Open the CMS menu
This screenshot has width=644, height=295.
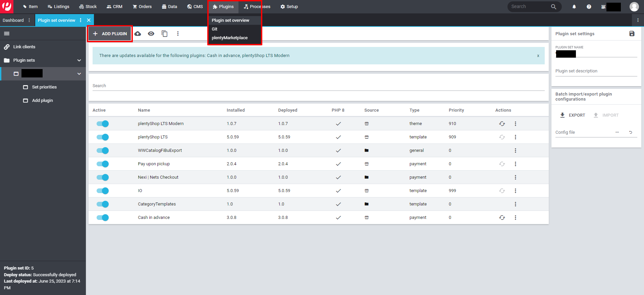195,7
